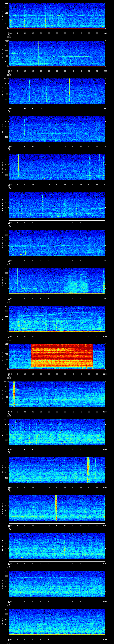Image resolution: width=114 pixels, height=644 pixels.
Task: Open the spectrogram panel starting at 11:11:00
Action: 57,394
